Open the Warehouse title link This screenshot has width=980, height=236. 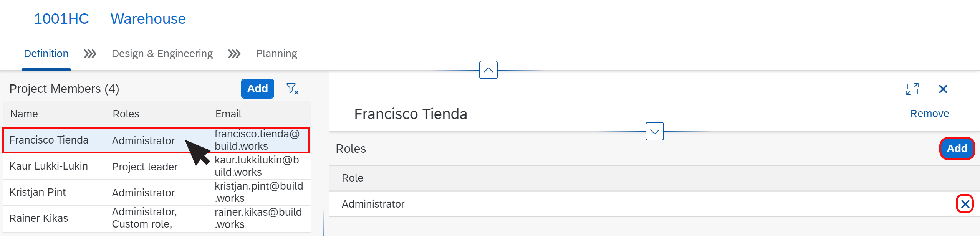coord(148,19)
